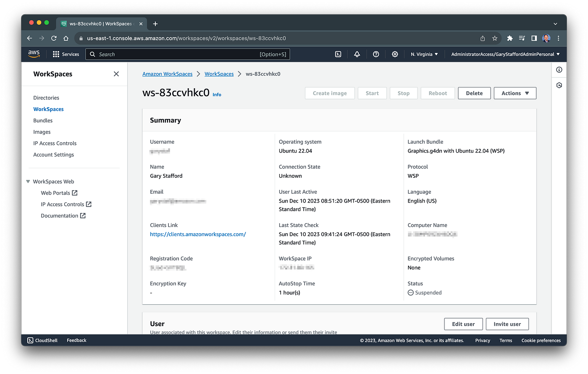Open the N. Virginia region dropdown
588x374 pixels.
tap(424, 54)
